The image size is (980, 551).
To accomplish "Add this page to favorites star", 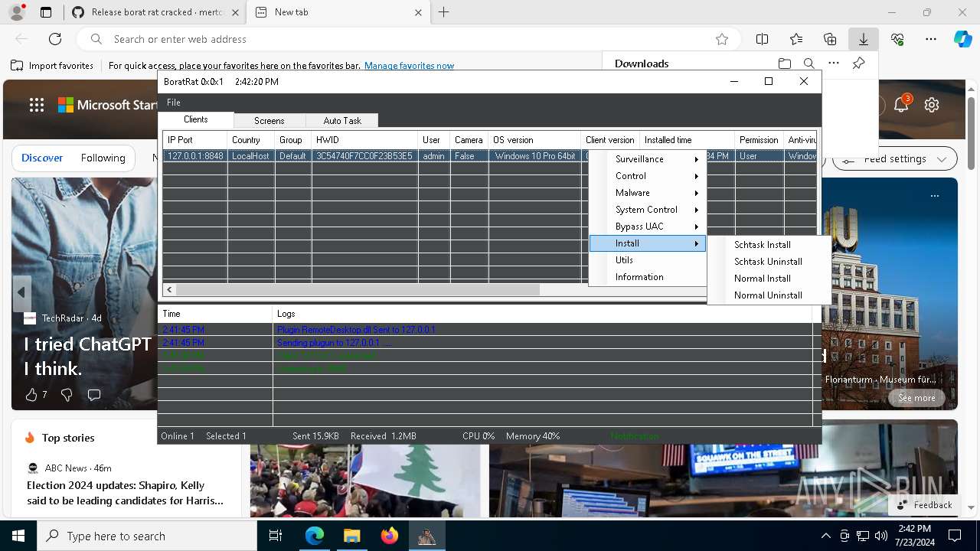I will point(721,39).
